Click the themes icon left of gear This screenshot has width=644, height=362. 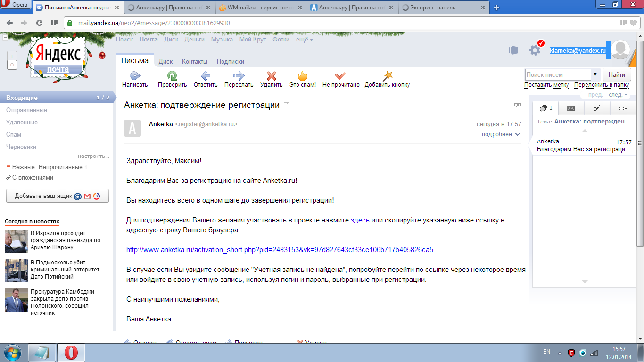pyautogui.click(x=514, y=50)
